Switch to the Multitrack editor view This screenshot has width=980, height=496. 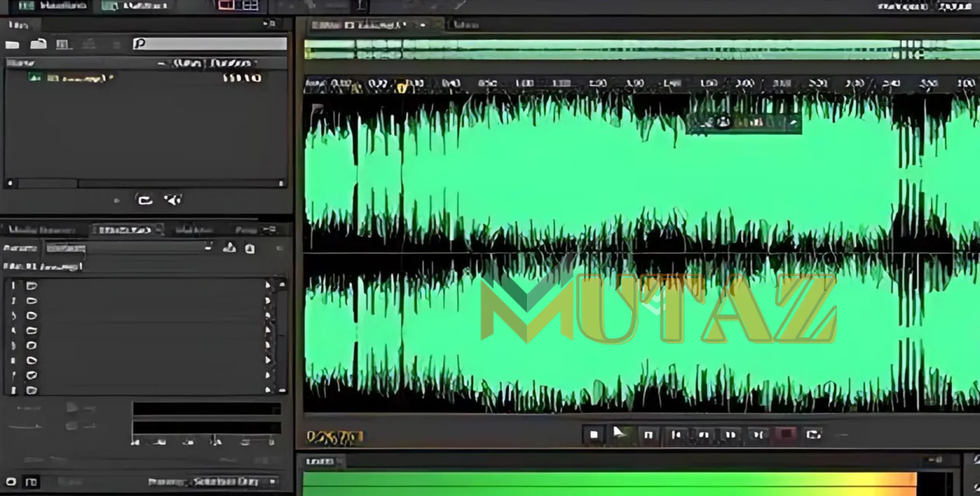click(136, 5)
